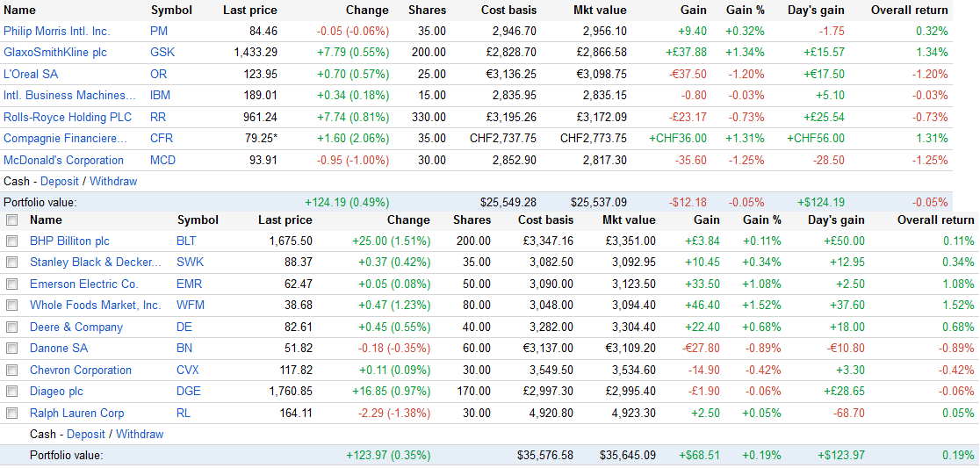Mark the Diageo plc row checkbox
The height and width of the screenshot is (468, 980).
click(x=12, y=392)
